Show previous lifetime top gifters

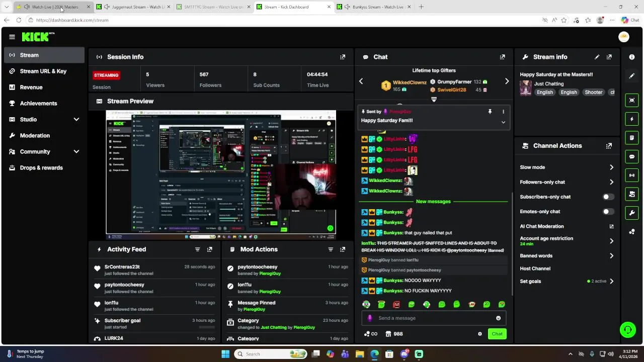361,81
